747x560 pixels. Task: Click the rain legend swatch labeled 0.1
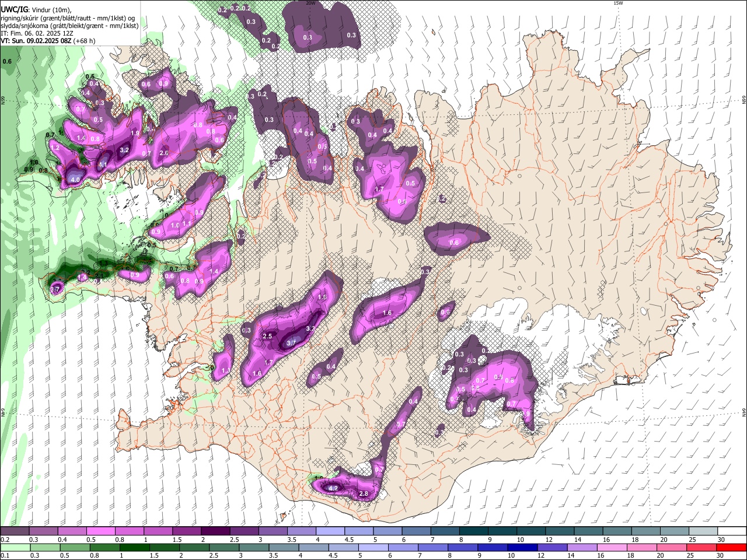coord(15,547)
